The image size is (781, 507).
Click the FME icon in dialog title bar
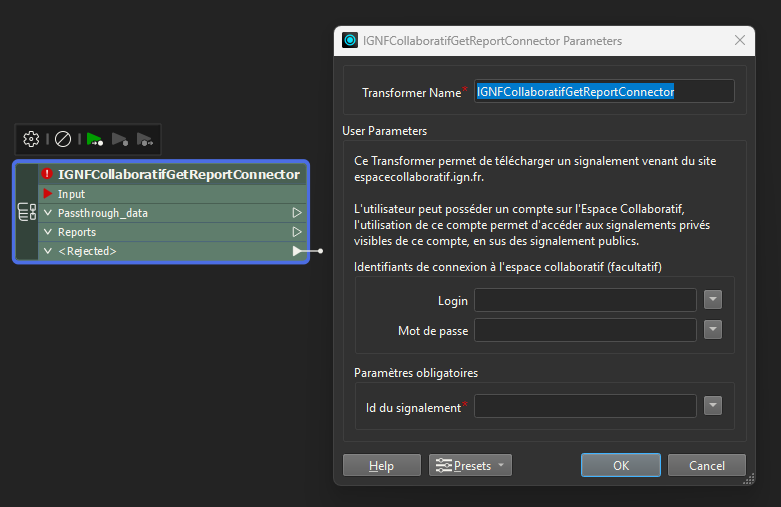(x=350, y=40)
